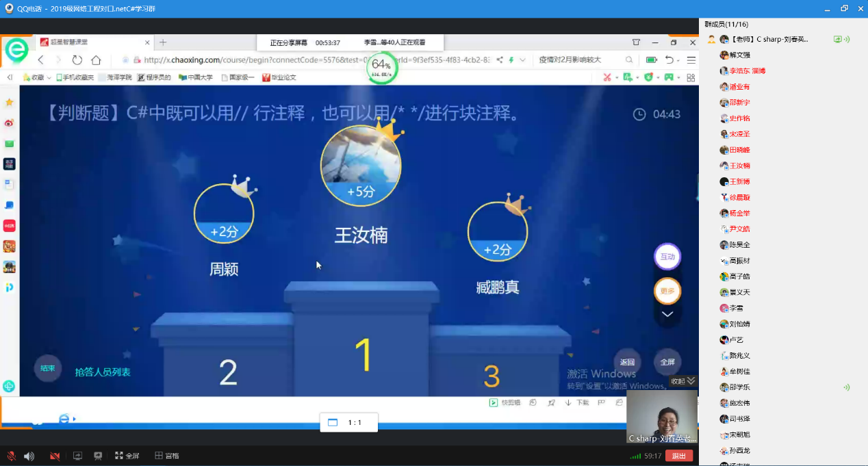The height and width of the screenshot is (466, 868).
Task: Click the green gamepad icon
Action: 669,77
